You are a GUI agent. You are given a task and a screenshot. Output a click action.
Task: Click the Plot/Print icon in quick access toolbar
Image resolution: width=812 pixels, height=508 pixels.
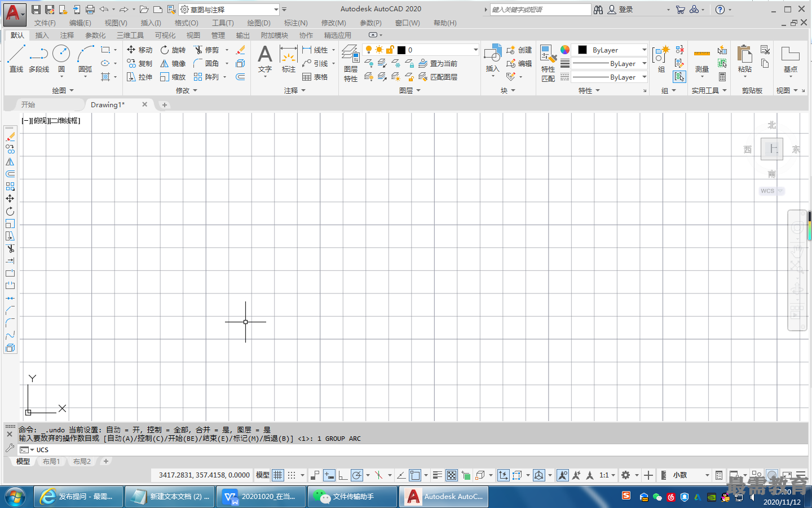tap(90, 10)
